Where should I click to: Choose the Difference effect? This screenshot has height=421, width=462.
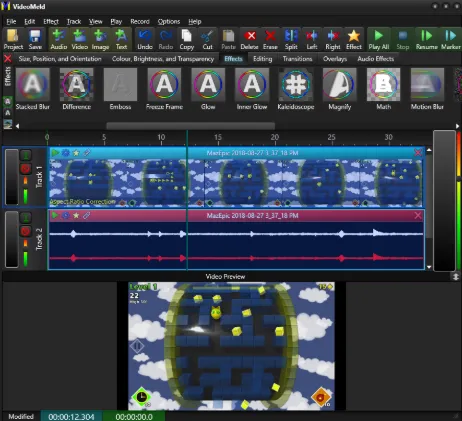point(76,89)
